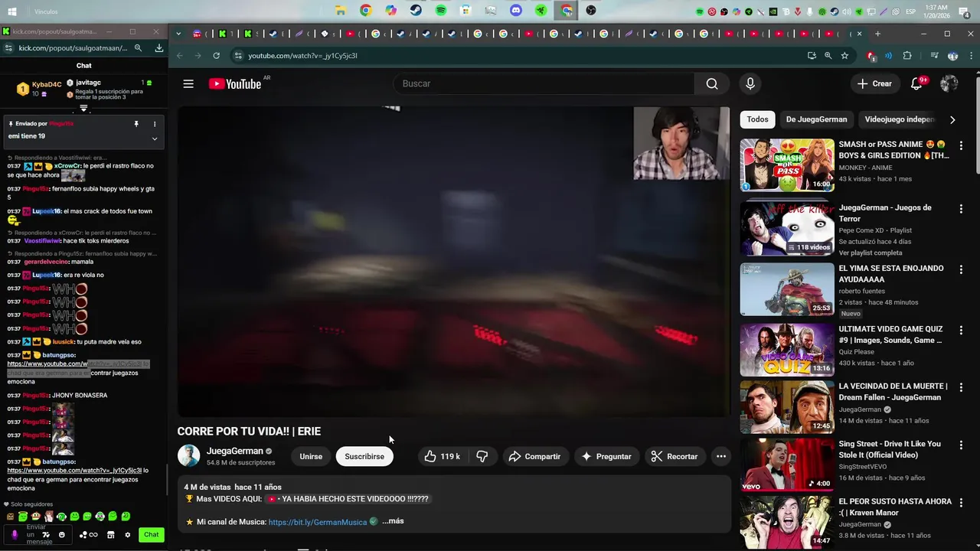Open the pinned message three-dot menu
Screen dimensions: 980x551
[x=155, y=124]
